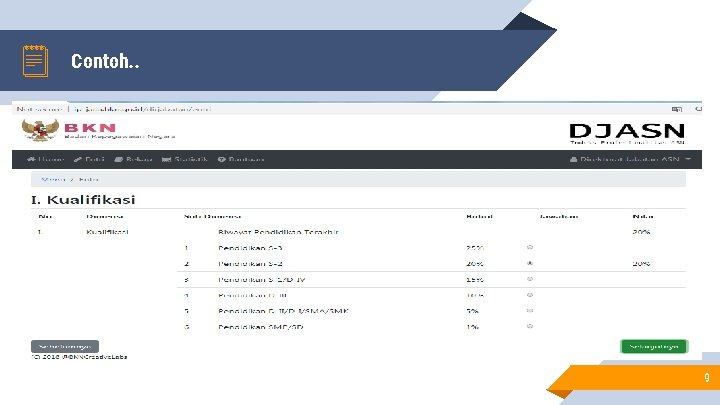Open the Home menu item

(45, 159)
